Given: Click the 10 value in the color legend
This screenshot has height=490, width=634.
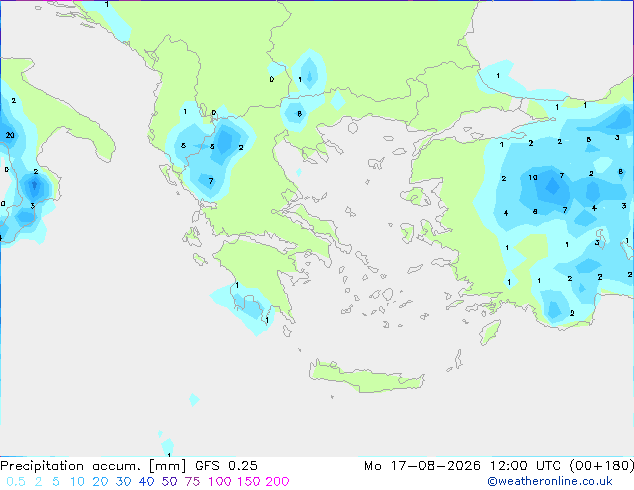Looking at the screenshot, I should coord(77,482).
